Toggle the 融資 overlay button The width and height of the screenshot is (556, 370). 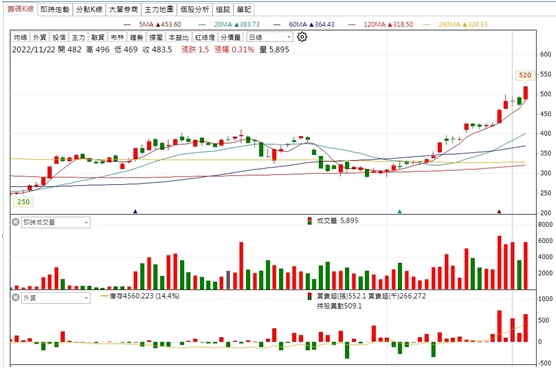98,37
